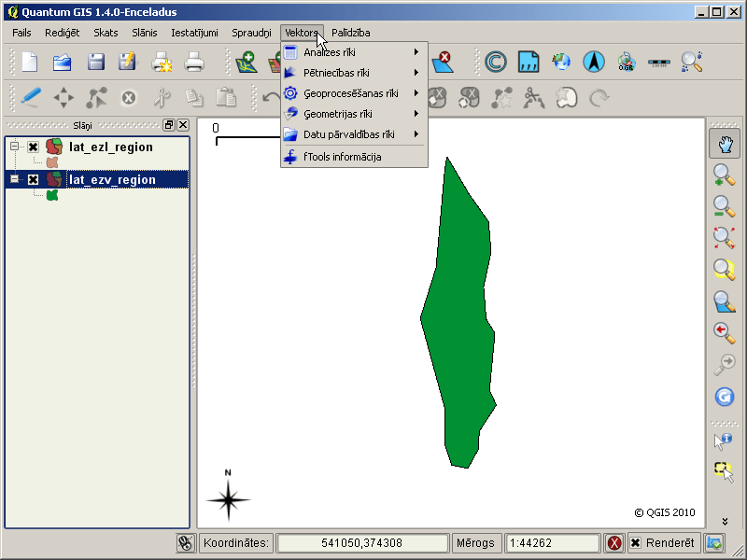This screenshot has height=560, width=747.
Task: Click the orange lat_ezl_region symbol swatch
Action: pyautogui.click(x=52, y=162)
